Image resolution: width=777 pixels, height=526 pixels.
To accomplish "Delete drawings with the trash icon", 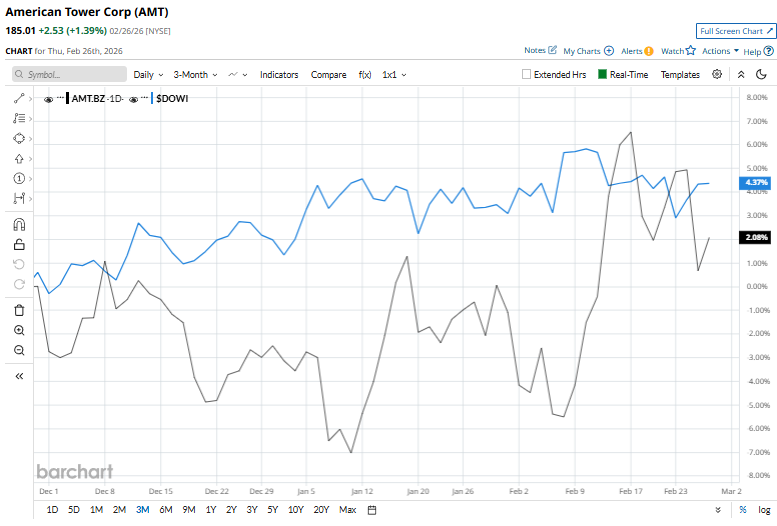I will [x=19, y=310].
